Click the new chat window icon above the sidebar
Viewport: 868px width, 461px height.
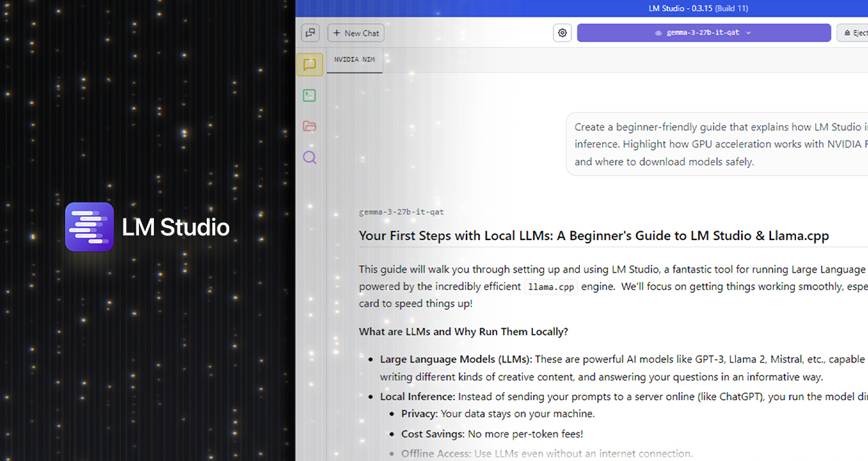click(x=310, y=33)
